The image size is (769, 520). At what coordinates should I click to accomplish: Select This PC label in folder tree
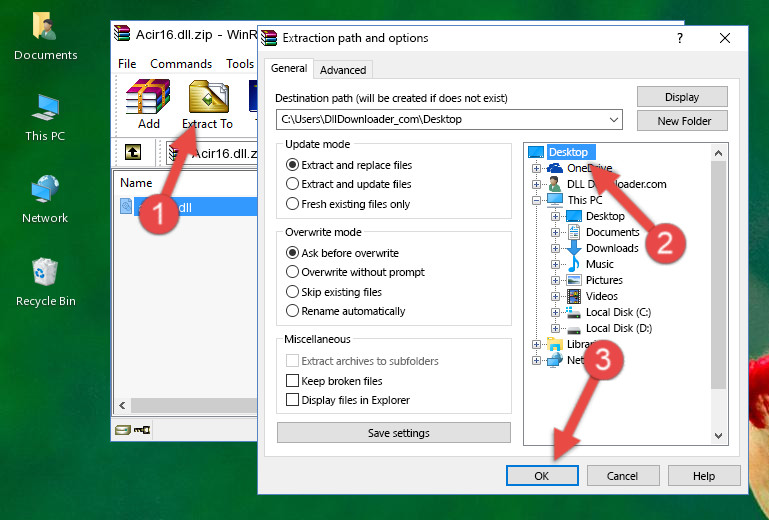[585, 200]
